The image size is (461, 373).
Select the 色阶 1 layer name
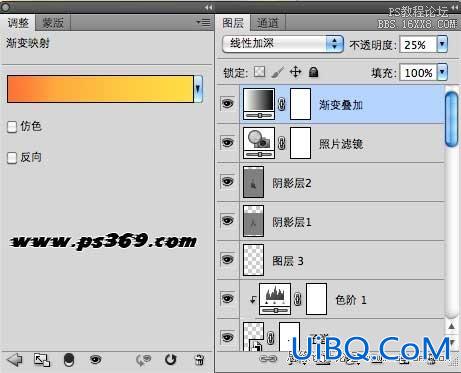point(351,300)
